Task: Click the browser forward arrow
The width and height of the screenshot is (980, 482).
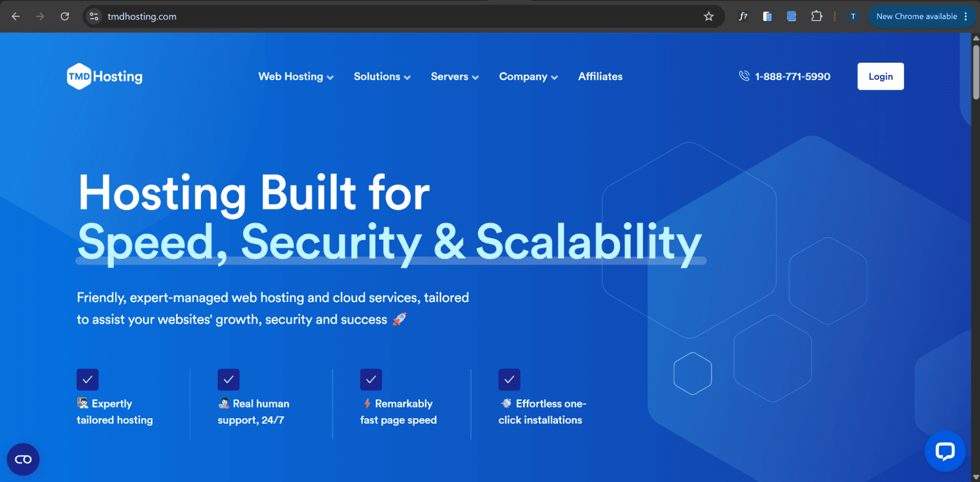Action: [40, 16]
